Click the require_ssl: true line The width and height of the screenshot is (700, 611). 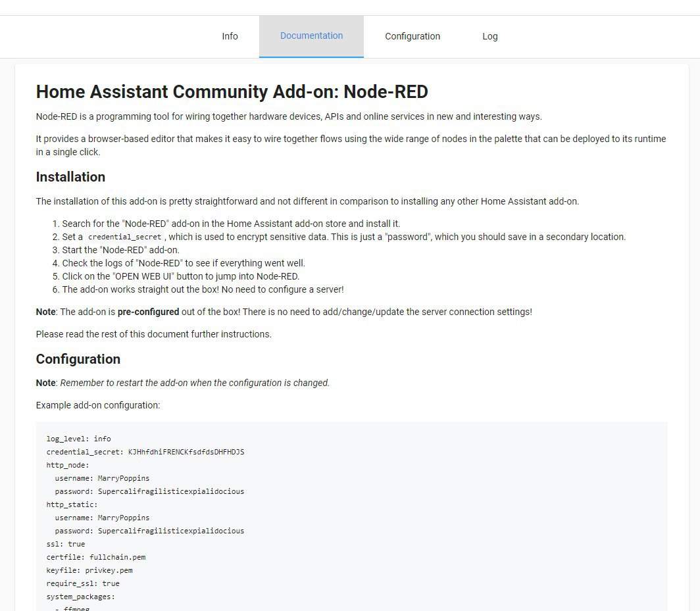coord(83,583)
